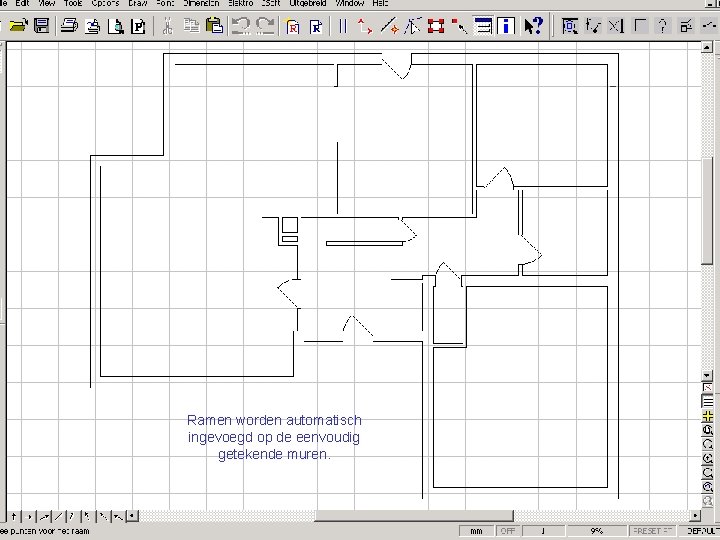
Task: Open the Window menu
Action: pos(350,3)
